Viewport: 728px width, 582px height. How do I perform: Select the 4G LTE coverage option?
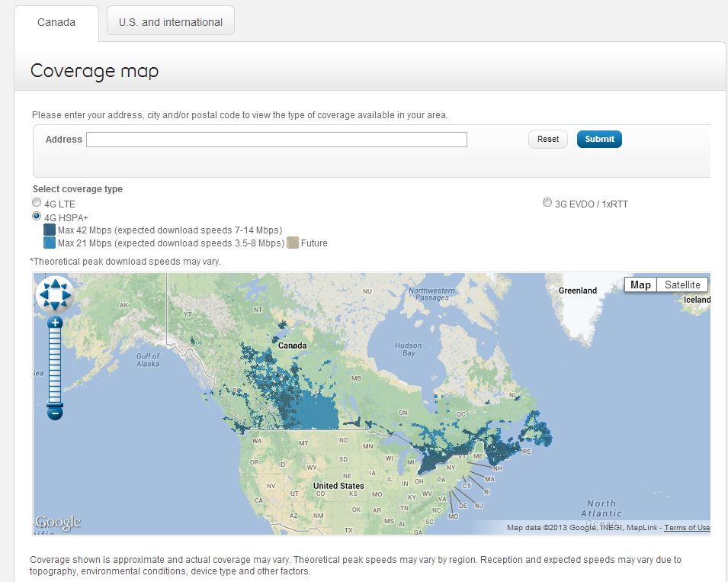click(x=37, y=203)
